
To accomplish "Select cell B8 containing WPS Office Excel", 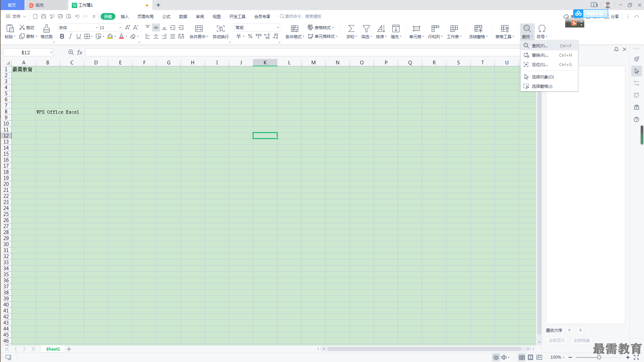I will pos(48,112).
